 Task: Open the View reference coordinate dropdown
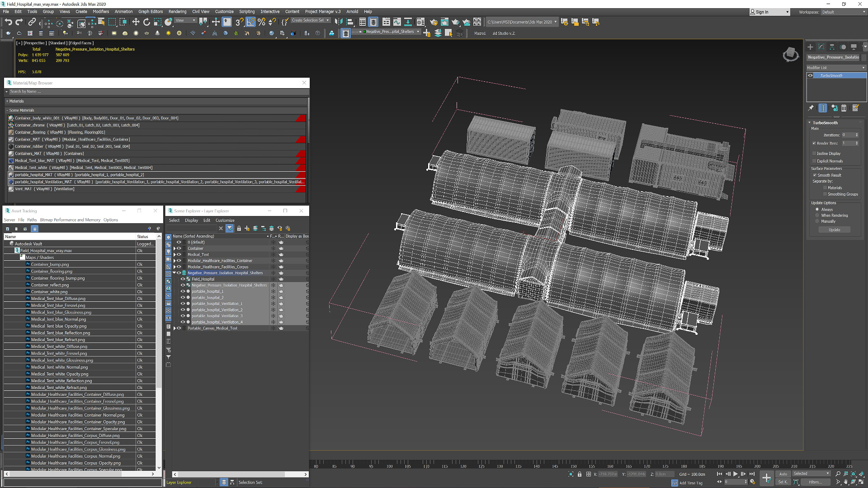point(186,20)
